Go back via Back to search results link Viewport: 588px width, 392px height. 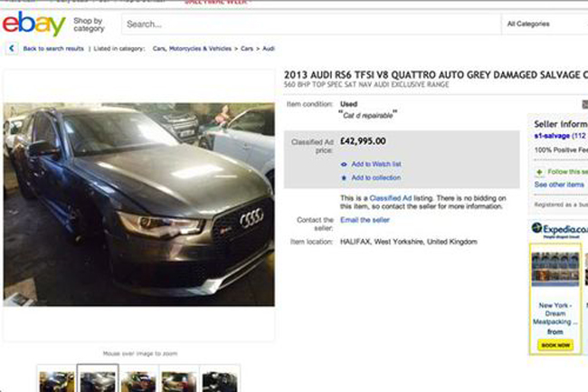[x=53, y=49]
